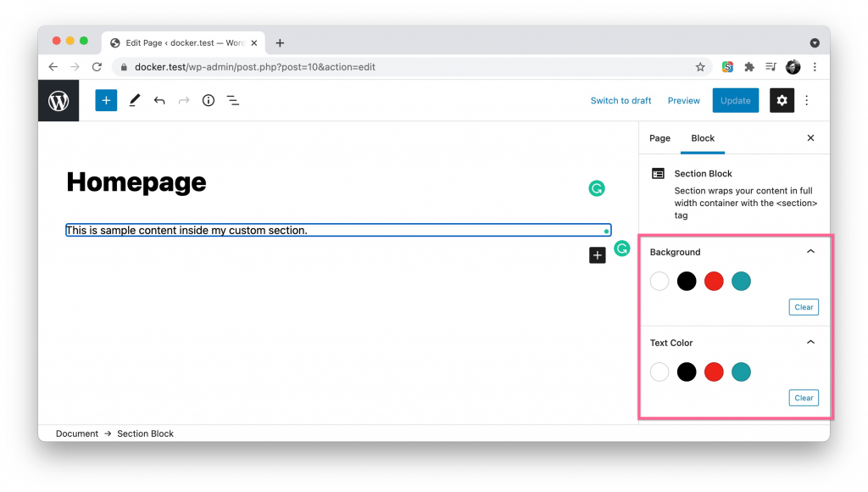868x492 pixels.
Task: Click the Update button
Action: (x=735, y=100)
